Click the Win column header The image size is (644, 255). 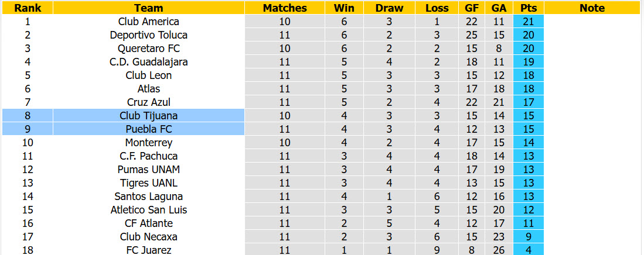[344, 8]
